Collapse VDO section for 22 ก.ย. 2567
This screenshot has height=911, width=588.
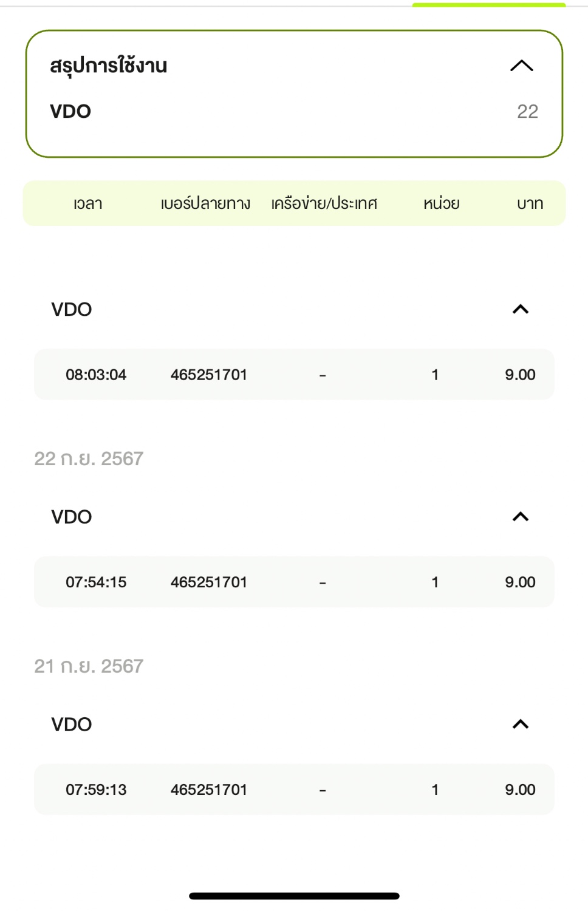[521, 517]
